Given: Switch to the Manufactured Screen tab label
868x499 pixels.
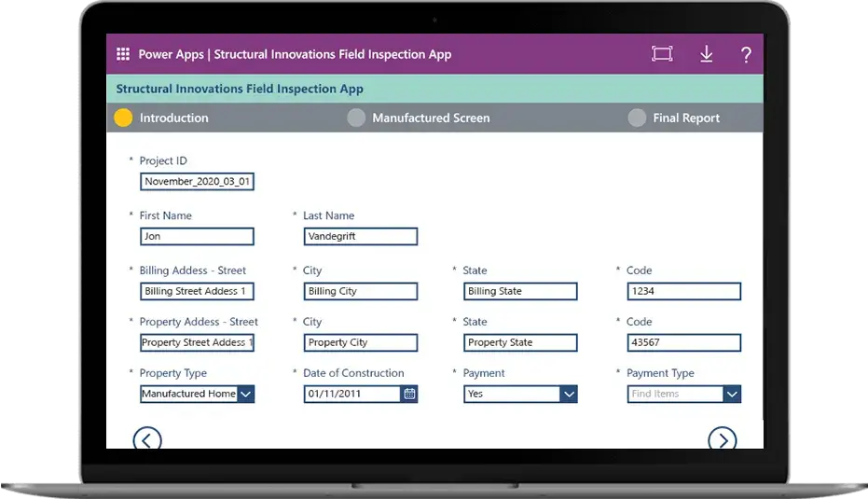Looking at the screenshot, I should (431, 118).
